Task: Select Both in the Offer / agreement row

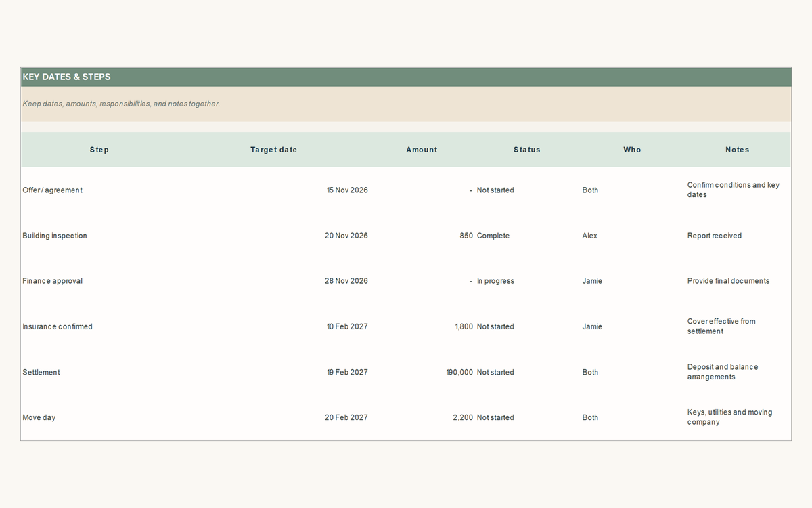Action: click(591, 190)
